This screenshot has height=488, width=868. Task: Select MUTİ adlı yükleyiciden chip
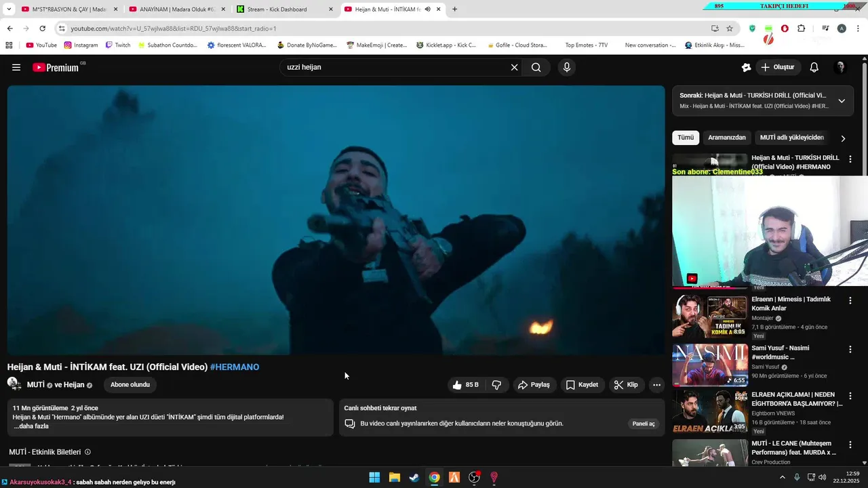point(791,138)
